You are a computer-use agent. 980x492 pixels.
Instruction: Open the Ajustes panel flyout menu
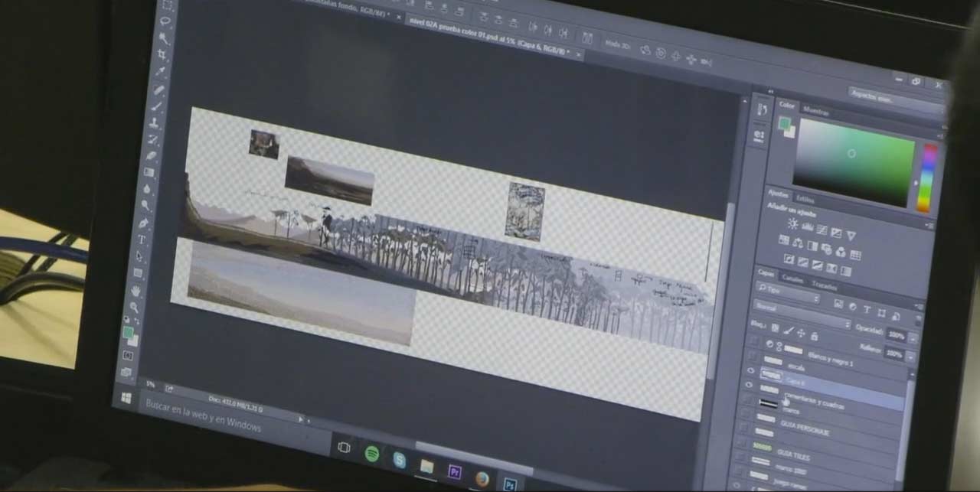point(930,225)
